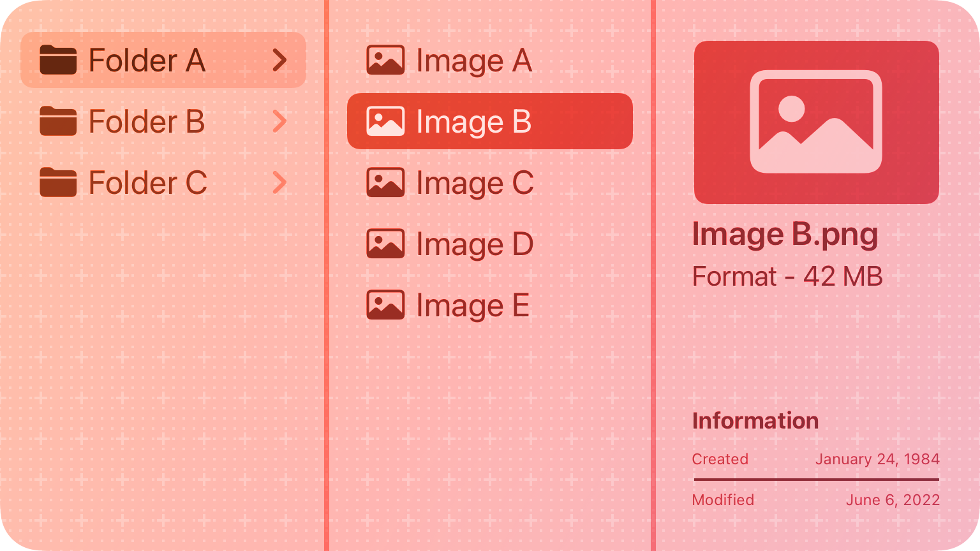This screenshot has height=551, width=980.
Task: Click the Image C picture icon
Action: [x=385, y=182]
